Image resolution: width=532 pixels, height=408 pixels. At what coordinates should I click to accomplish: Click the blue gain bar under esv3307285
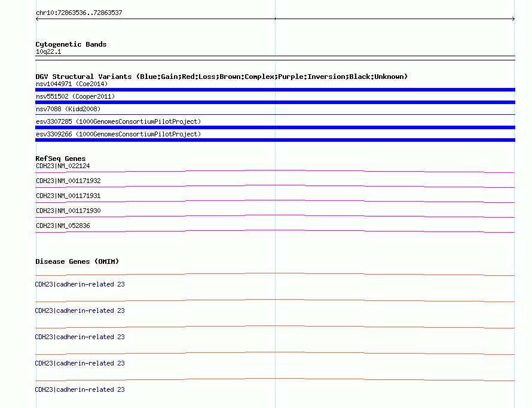[275, 127]
